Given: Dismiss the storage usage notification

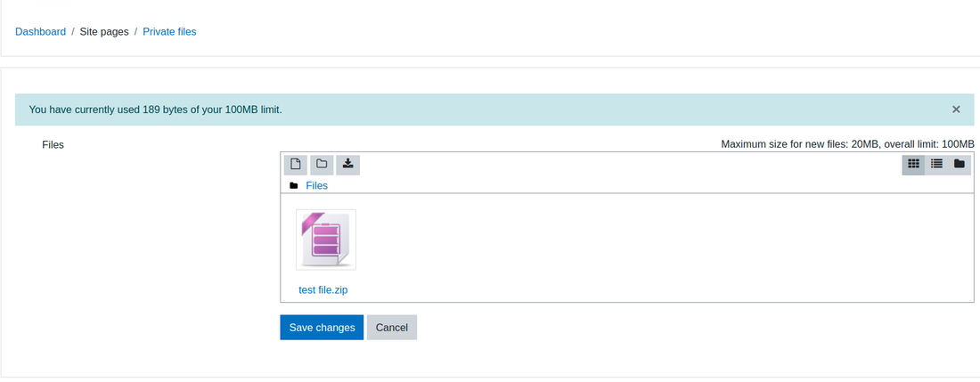Looking at the screenshot, I should [956, 110].
